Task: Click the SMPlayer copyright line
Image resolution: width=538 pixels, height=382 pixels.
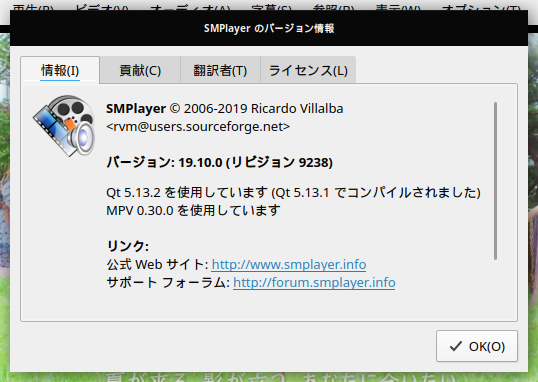Action: coord(225,109)
